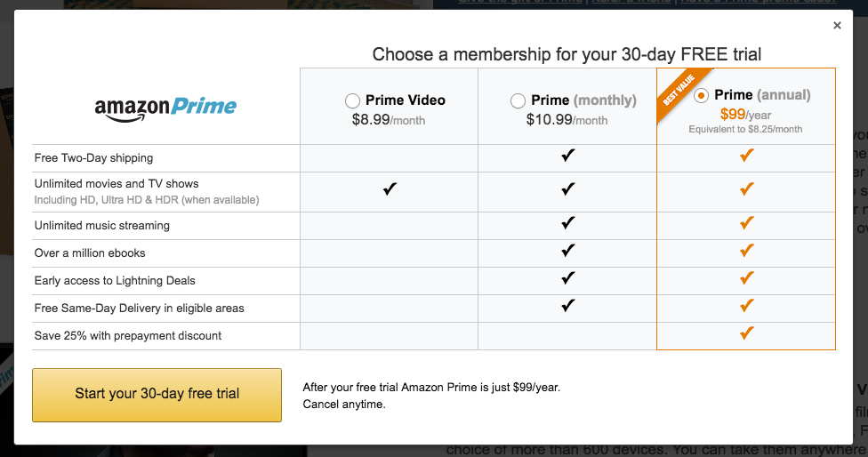Click Start your 30-day free trial button

pyautogui.click(x=157, y=394)
